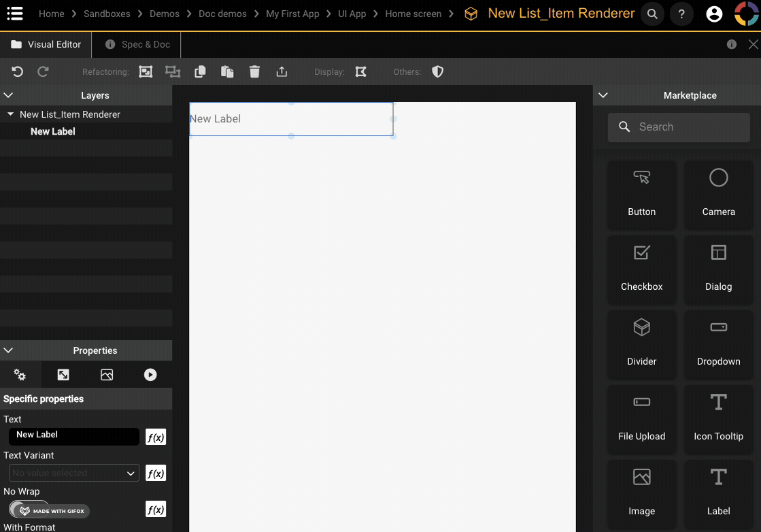761x532 pixels.
Task: Click the shield icon under Others
Action: (437, 71)
